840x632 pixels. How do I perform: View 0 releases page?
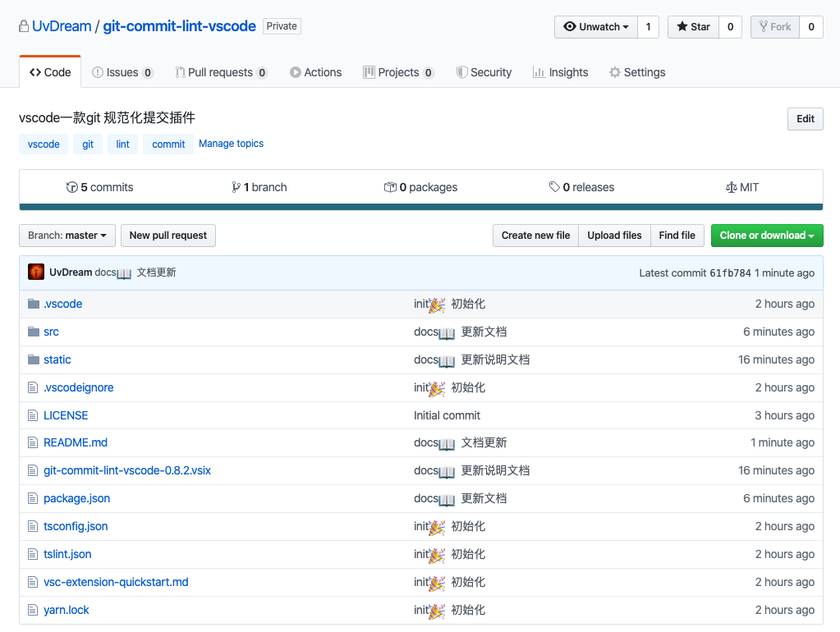pyautogui.click(x=582, y=187)
